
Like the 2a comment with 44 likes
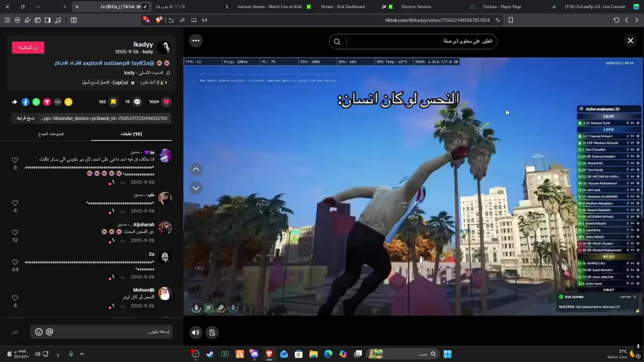15,262
